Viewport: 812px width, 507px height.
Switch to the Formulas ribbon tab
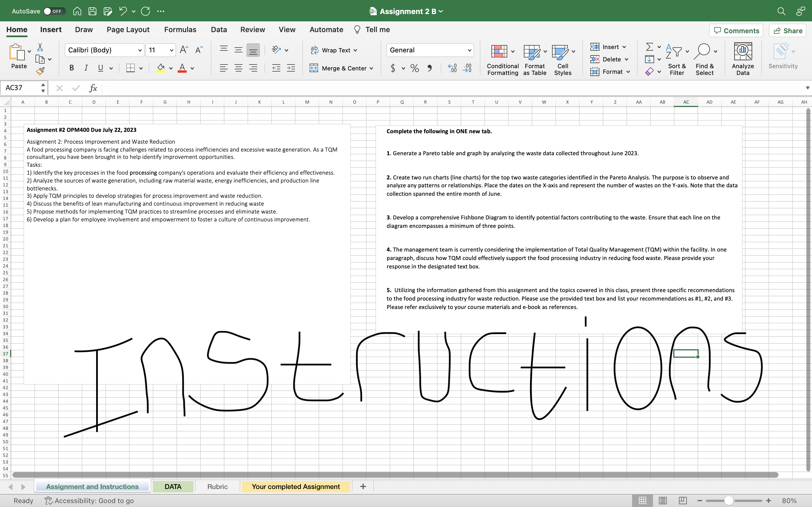click(180, 30)
